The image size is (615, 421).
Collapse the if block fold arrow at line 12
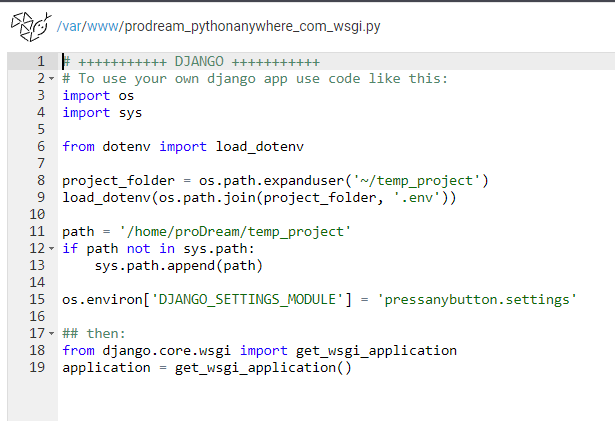coord(51,249)
